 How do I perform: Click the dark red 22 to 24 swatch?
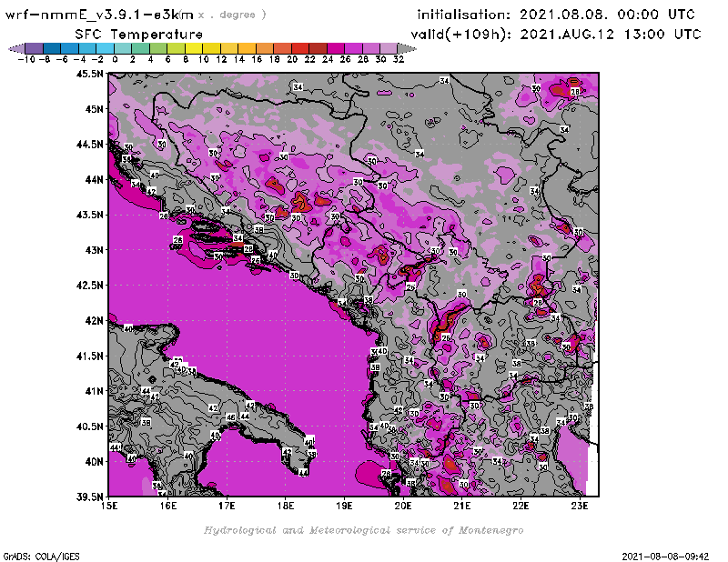coord(318,48)
